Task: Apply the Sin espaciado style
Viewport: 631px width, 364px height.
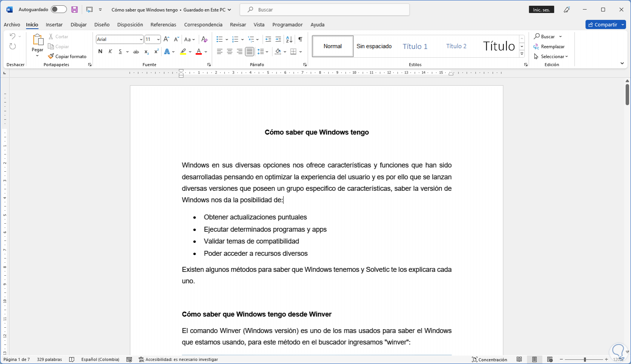Action: click(x=374, y=46)
